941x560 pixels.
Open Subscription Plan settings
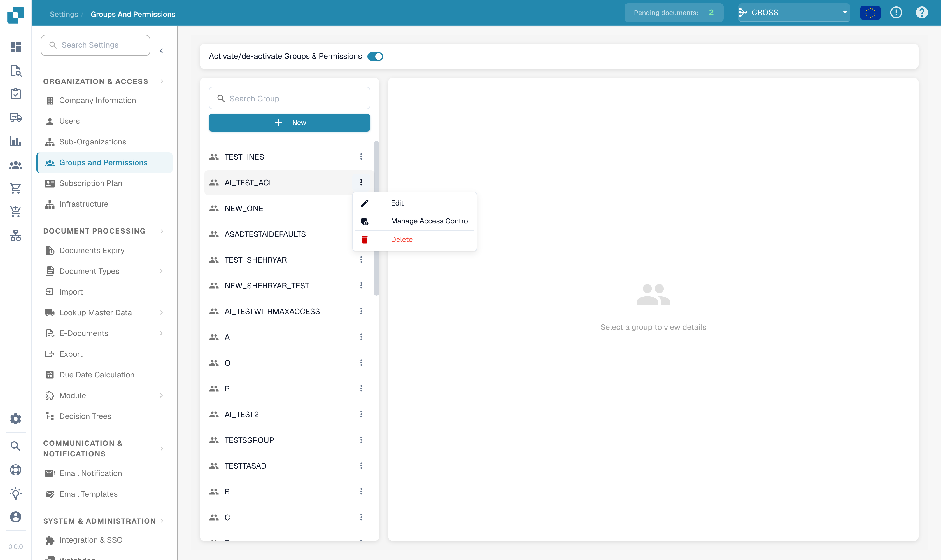coord(104,183)
